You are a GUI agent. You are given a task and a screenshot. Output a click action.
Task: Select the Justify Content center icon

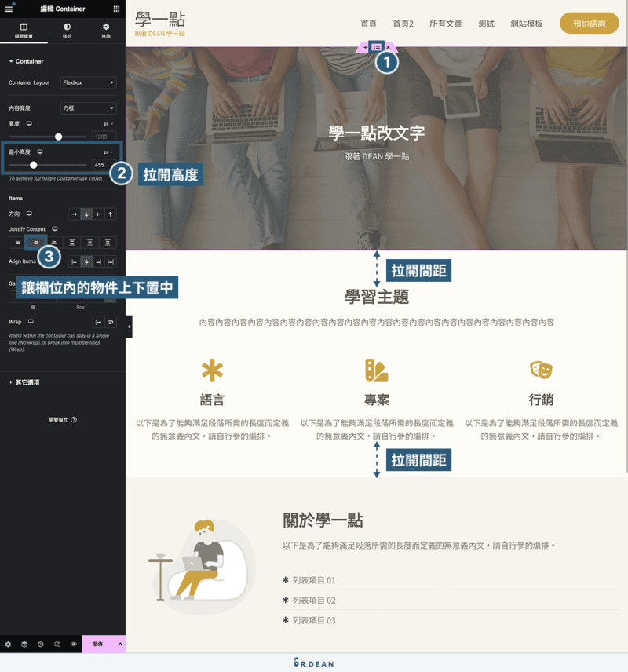click(x=36, y=243)
